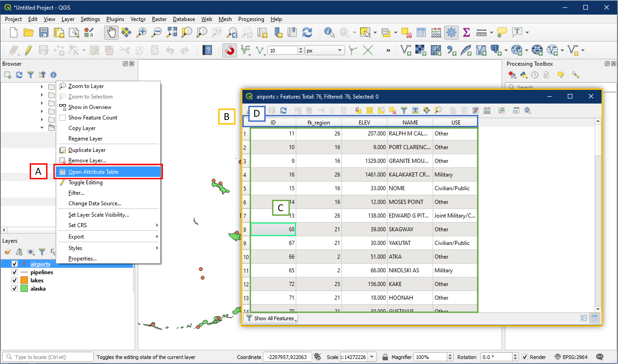Click the Zoom In magnifier tool
Image resolution: width=618 pixels, height=364 pixels.
(x=141, y=32)
